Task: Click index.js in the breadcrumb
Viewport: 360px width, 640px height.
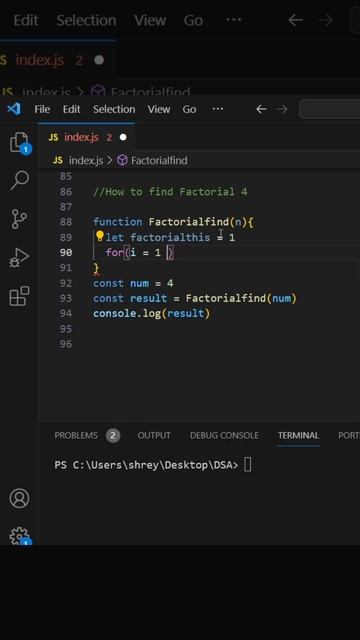Action: 86,160
